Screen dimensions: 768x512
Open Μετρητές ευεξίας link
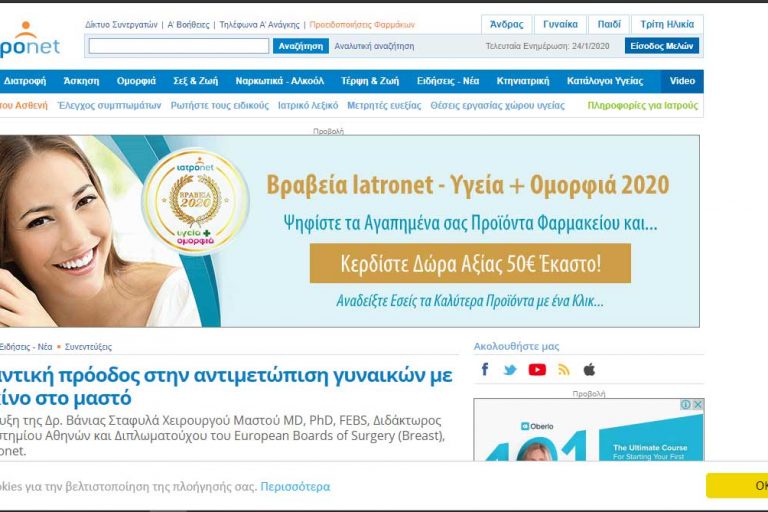point(384,105)
